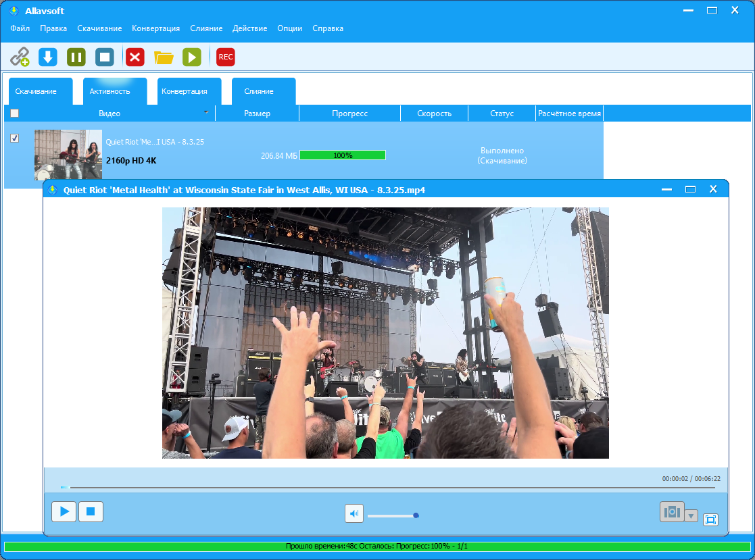This screenshot has height=560, width=755.
Task: Click the Quiet Riot video thumbnail
Action: pyautogui.click(x=68, y=155)
